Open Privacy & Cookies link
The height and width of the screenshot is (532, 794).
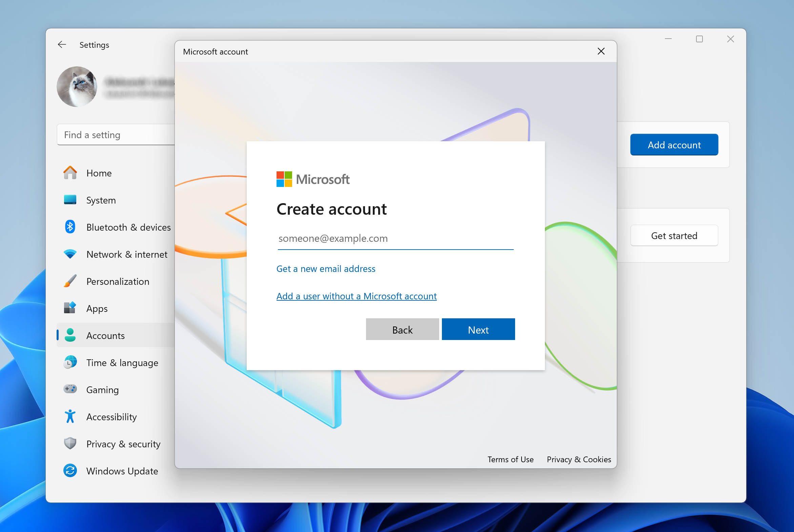[x=578, y=459]
